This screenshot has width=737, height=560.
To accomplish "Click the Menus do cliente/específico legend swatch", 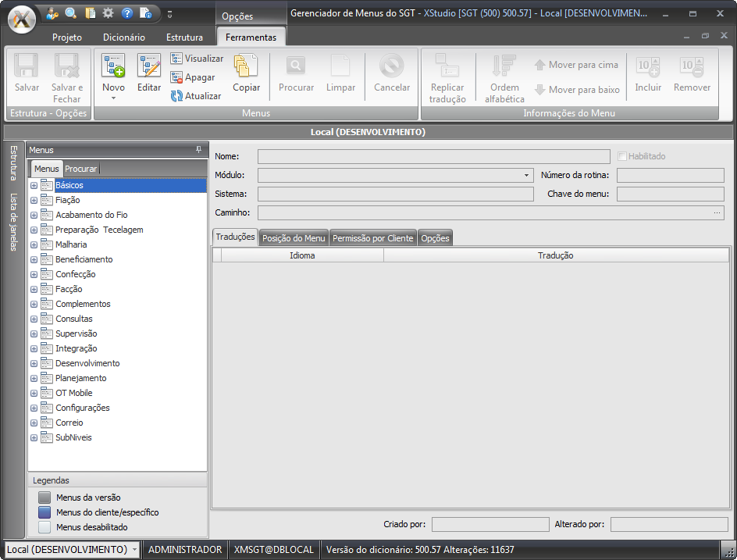I will [45, 512].
